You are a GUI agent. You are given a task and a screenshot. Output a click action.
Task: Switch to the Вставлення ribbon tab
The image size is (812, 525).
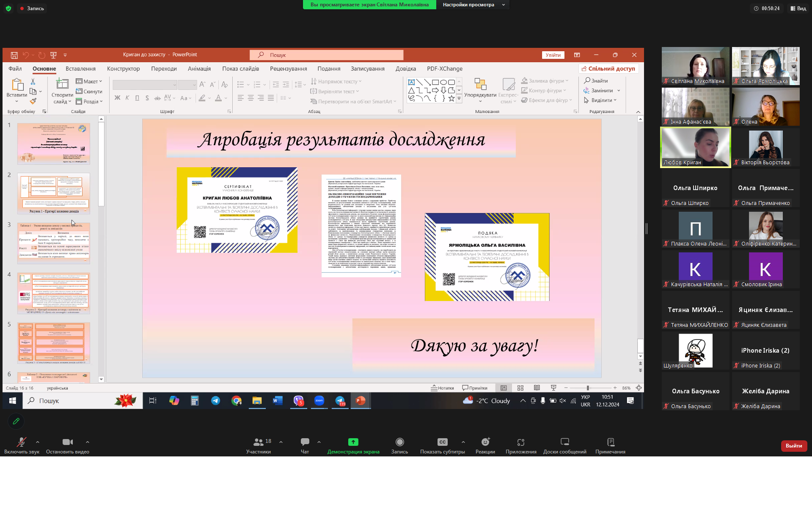pos(80,69)
